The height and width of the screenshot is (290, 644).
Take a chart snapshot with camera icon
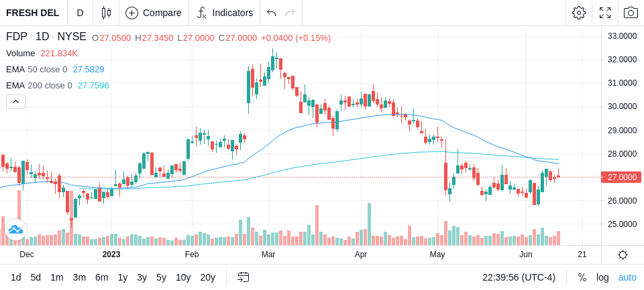click(x=631, y=13)
